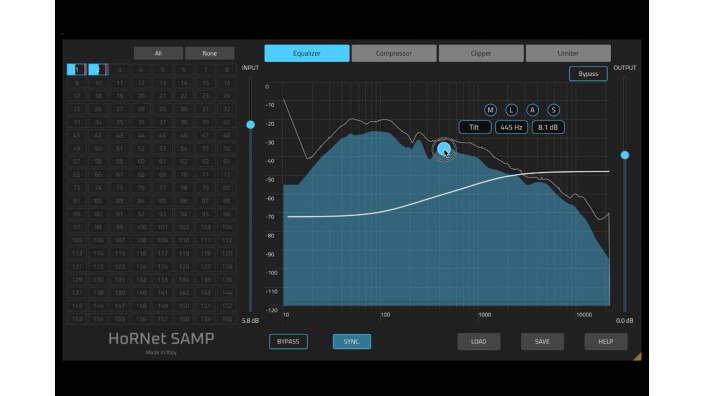This screenshot has width=704, height=396.
Task: Open the Limiter tab
Action: click(568, 53)
